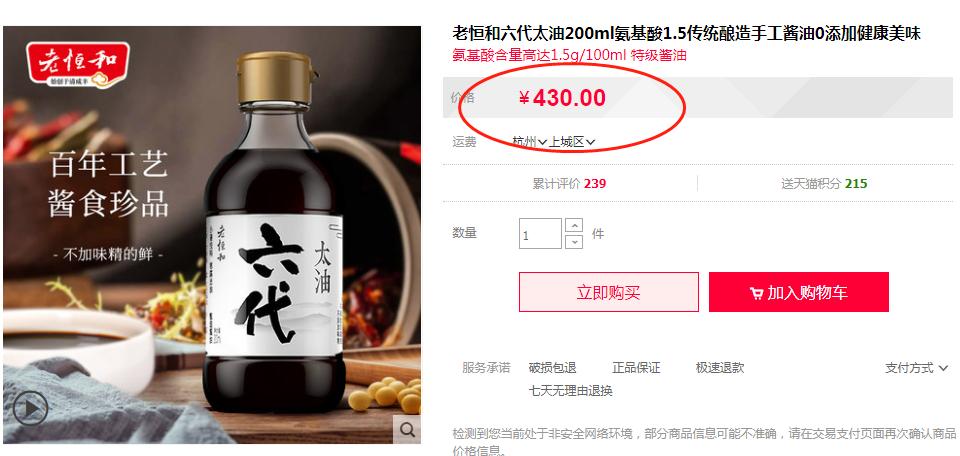Increase the quantity with the up arrow
The height and width of the screenshot is (456, 960).
574,226
